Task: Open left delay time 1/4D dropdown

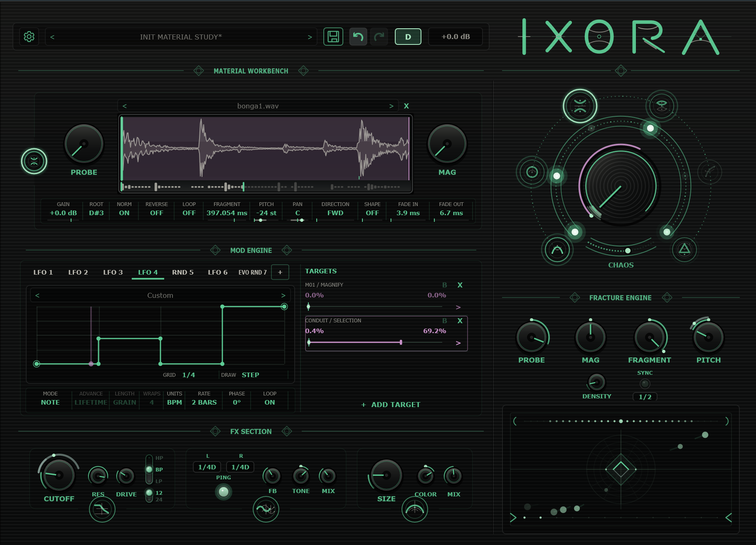Action: 207,467
